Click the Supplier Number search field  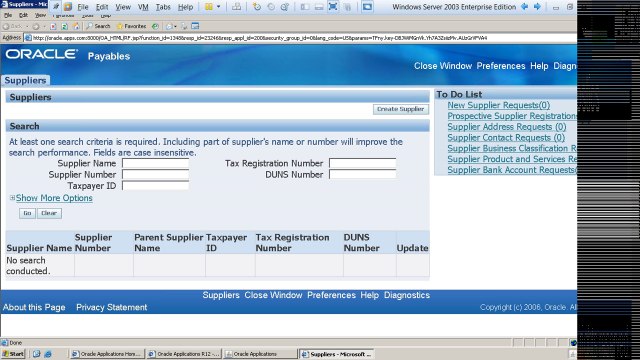(156, 175)
